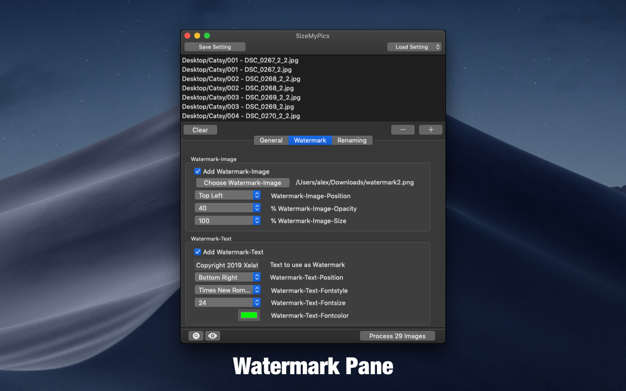Click the plus button to add images
Image resolution: width=626 pixels, height=391 pixels.
(x=430, y=130)
